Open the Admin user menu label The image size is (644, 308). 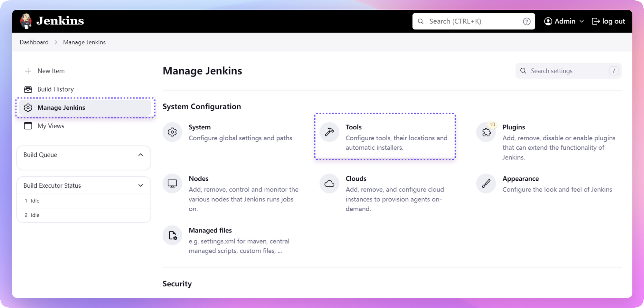(x=565, y=21)
